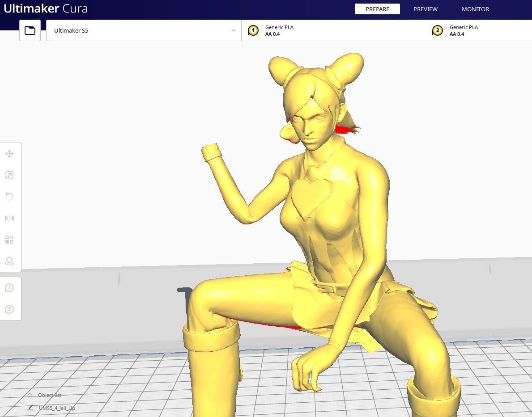Screen dimensions: 532x417
Task: Click extruder 1 icon in header
Action: tap(253, 30)
